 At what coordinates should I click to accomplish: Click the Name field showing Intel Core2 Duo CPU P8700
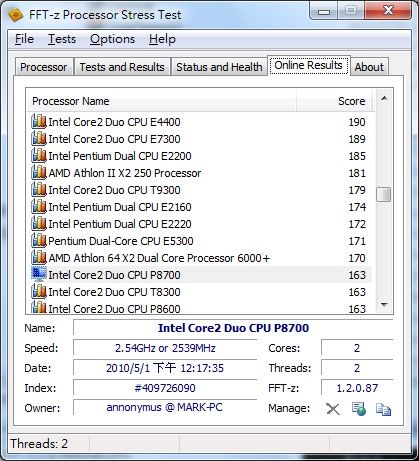(x=233, y=328)
